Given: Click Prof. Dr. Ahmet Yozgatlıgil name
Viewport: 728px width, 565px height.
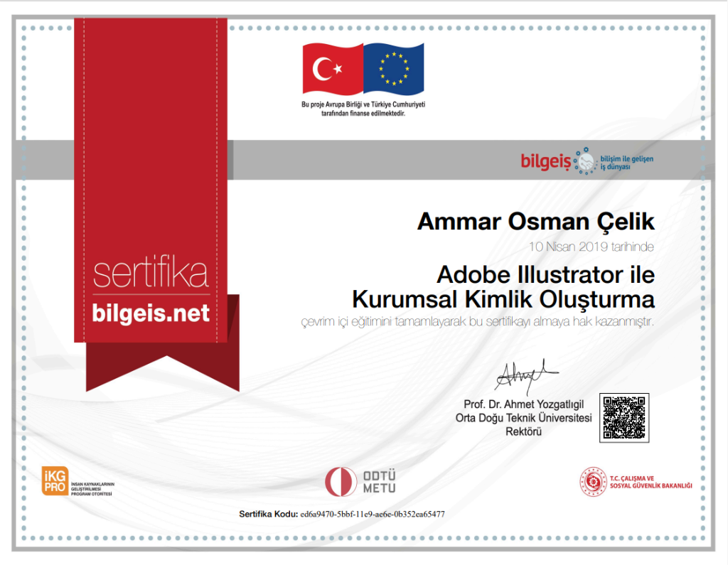Looking at the screenshot, I should 524,404.
